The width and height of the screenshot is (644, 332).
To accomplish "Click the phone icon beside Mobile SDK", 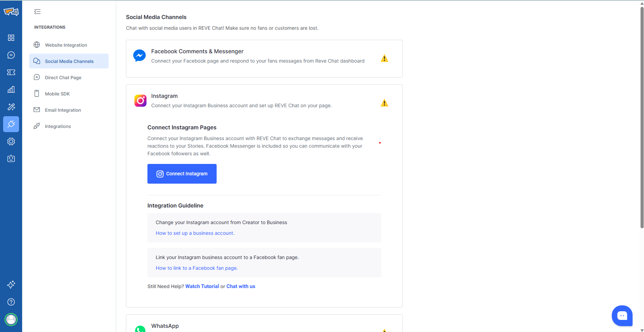I will click(x=37, y=93).
